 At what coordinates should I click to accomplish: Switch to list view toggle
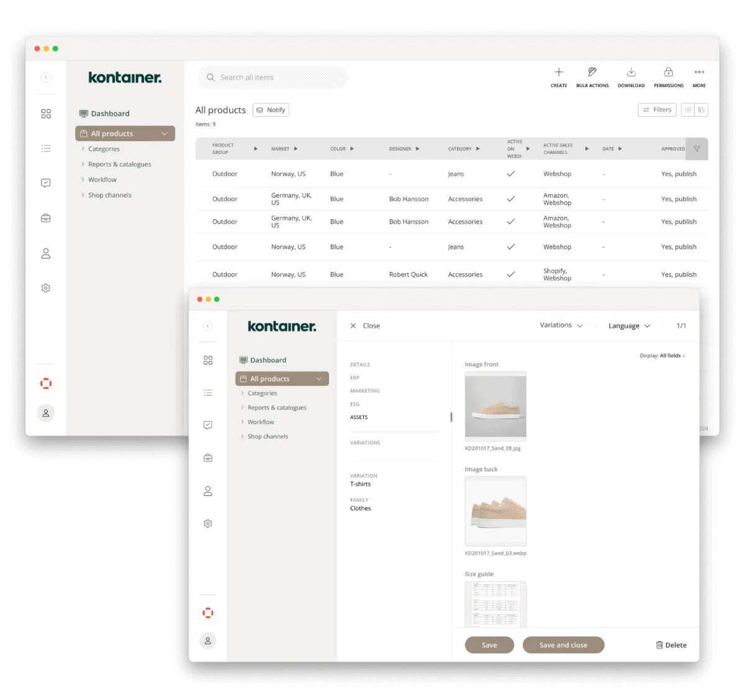[x=688, y=110]
